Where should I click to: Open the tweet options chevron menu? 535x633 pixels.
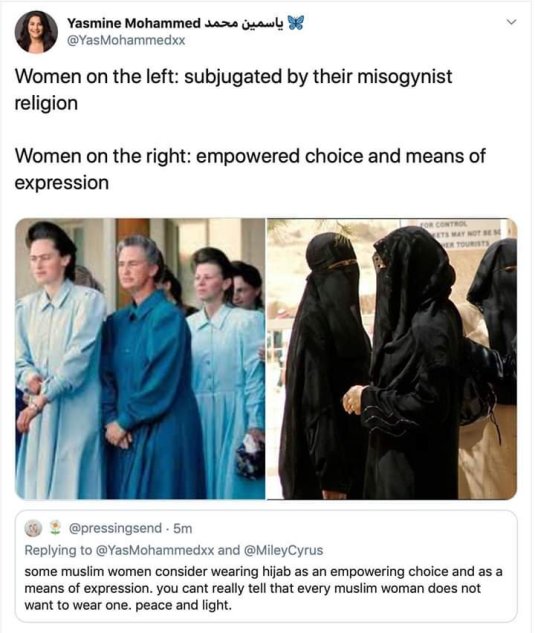coord(512,22)
